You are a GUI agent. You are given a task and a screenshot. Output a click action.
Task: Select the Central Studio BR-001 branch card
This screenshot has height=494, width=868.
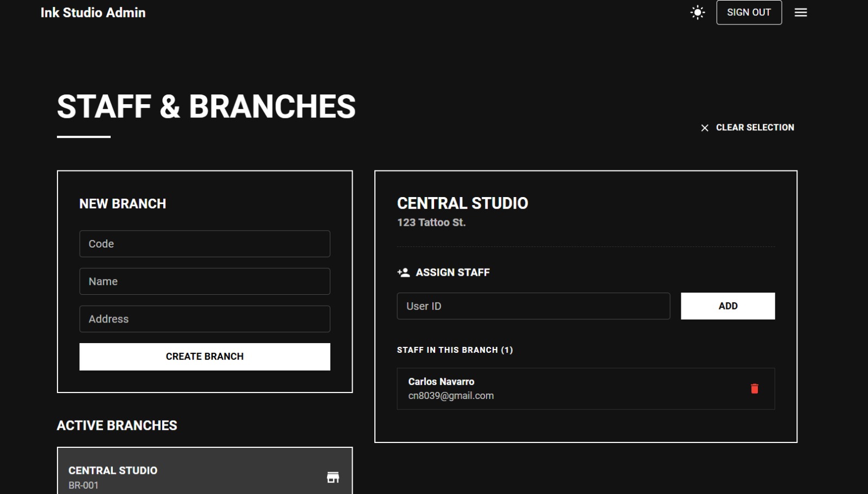190,477
